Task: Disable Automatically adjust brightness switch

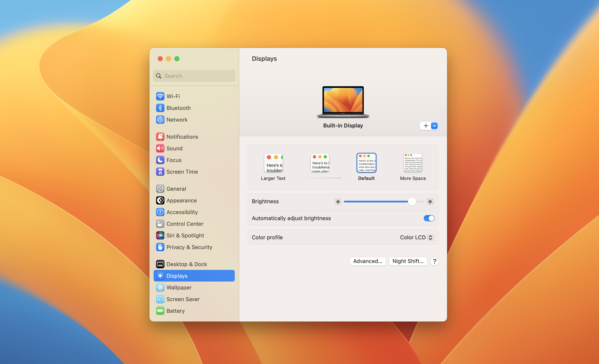Action: pyautogui.click(x=429, y=218)
